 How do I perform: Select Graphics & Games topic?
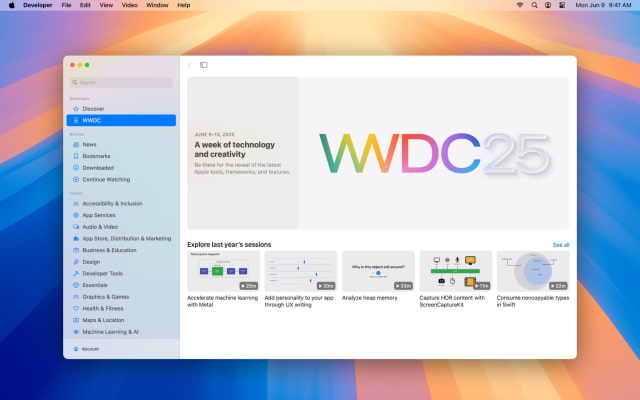(105, 296)
